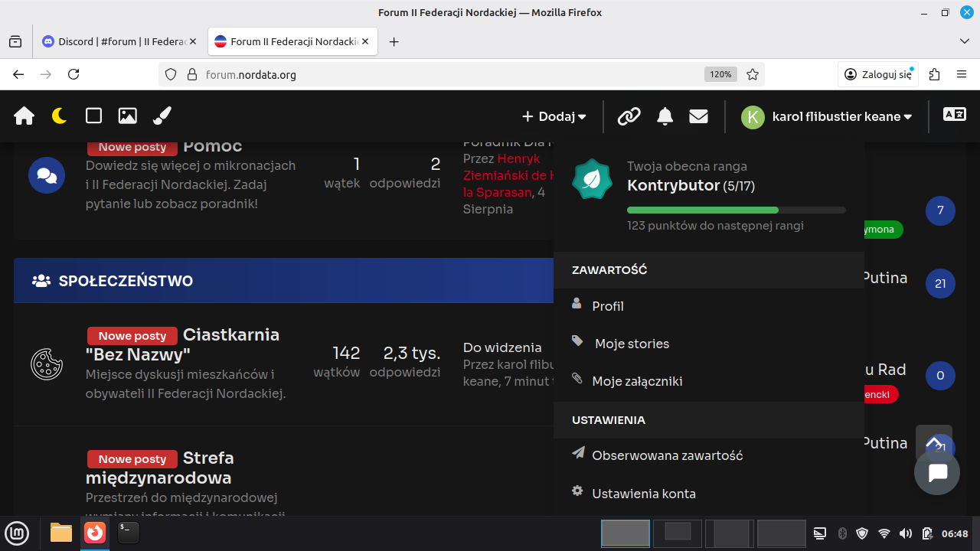The width and height of the screenshot is (980, 551).
Task: Toggle dark mode with the moon icon
Action: [59, 116]
